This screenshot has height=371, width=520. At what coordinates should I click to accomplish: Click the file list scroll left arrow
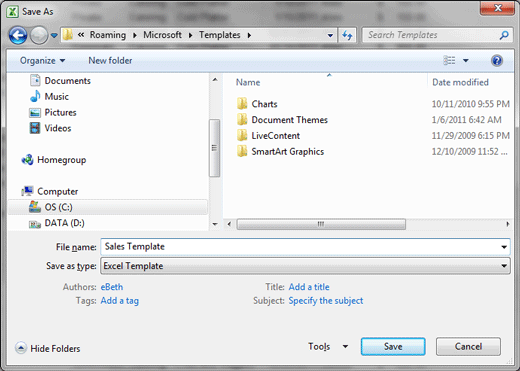(229, 224)
